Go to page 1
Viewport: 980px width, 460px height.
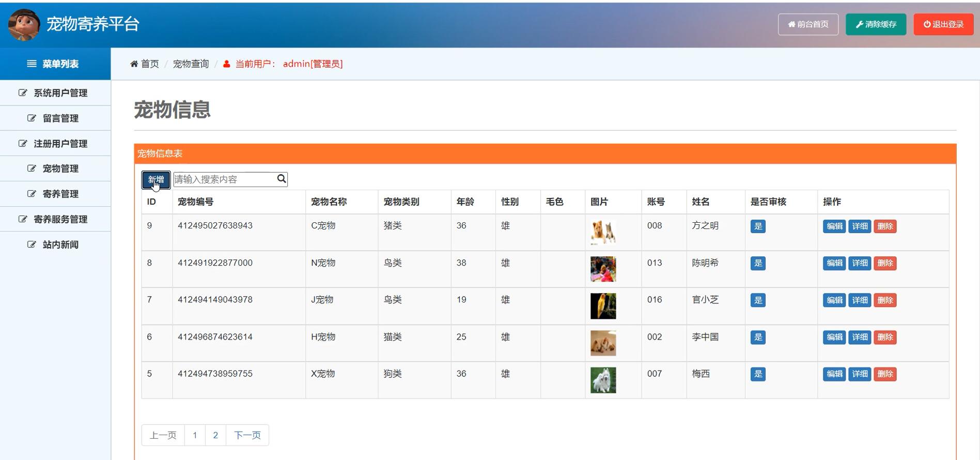[x=195, y=435]
